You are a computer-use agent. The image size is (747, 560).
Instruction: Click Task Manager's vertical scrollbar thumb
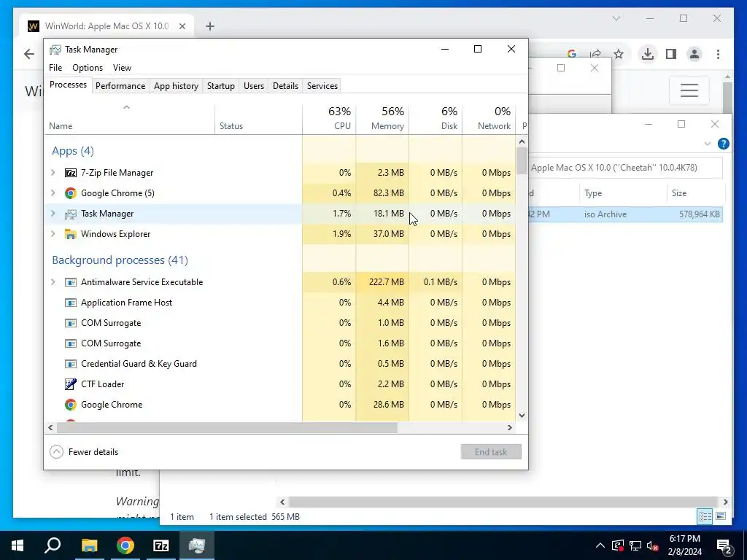(522, 161)
